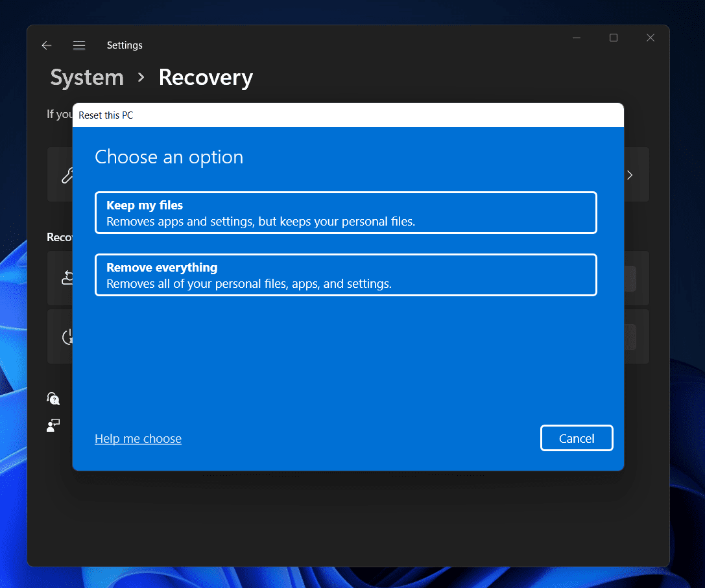
Task: Choose the Keep my files option
Action: click(346, 213)
